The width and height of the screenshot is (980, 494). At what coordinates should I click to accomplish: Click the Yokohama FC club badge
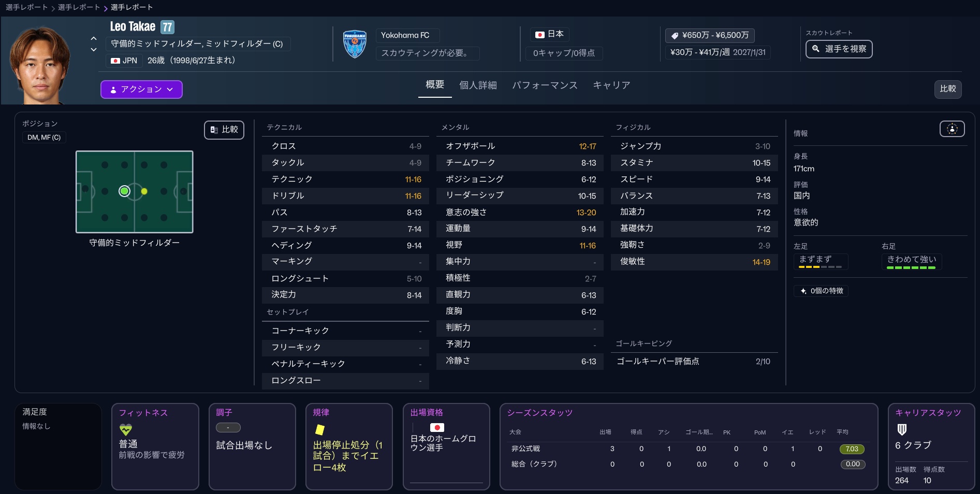coord(355,44)
